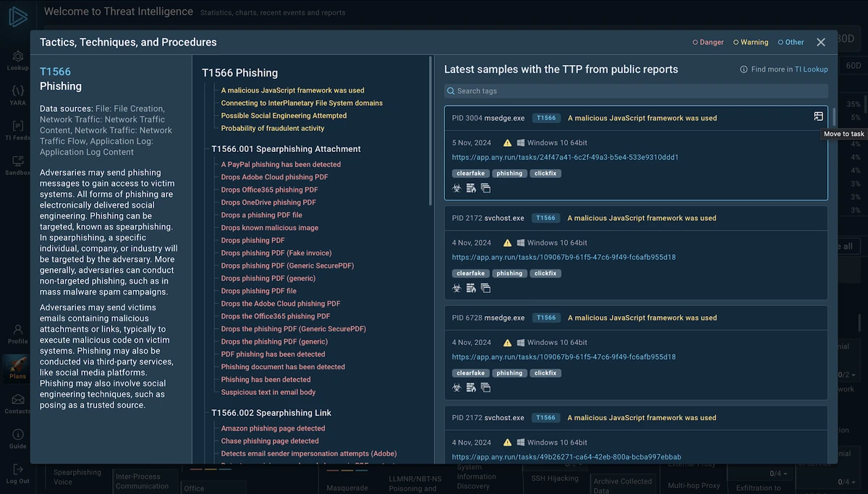Toggle the Warning legend filter
This screenshot has height=494, width=868.
coord(751,43)
